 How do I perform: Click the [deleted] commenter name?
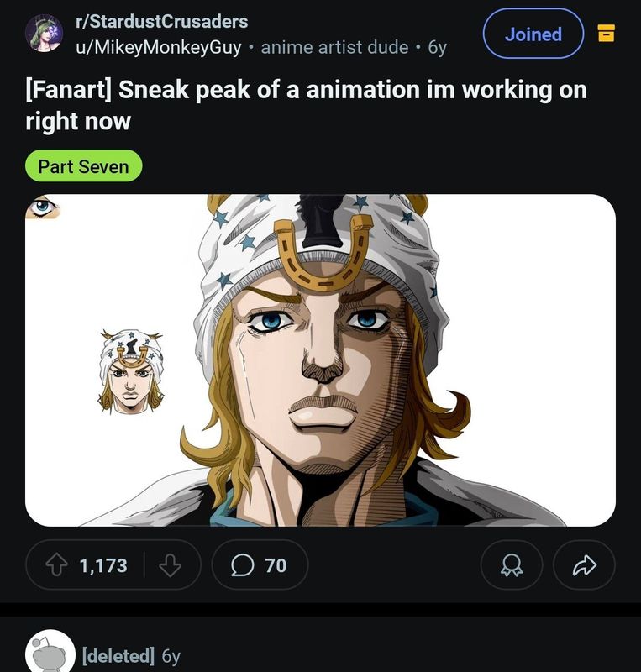118,655
